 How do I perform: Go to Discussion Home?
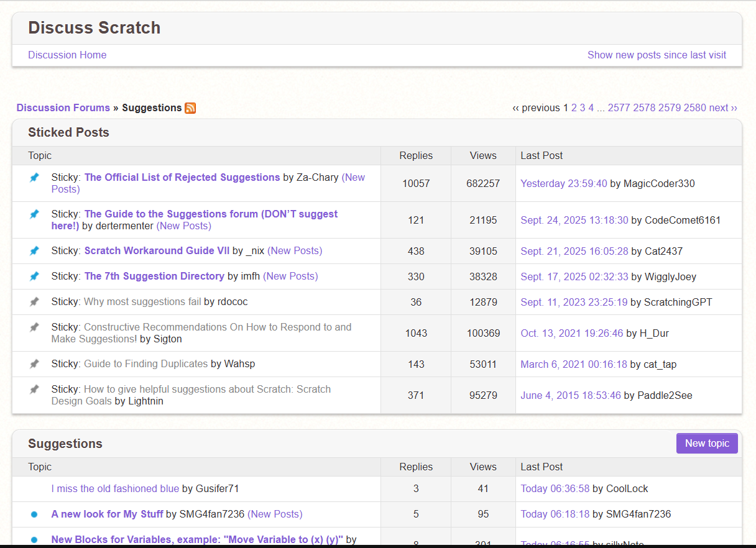tap(67, 55)
